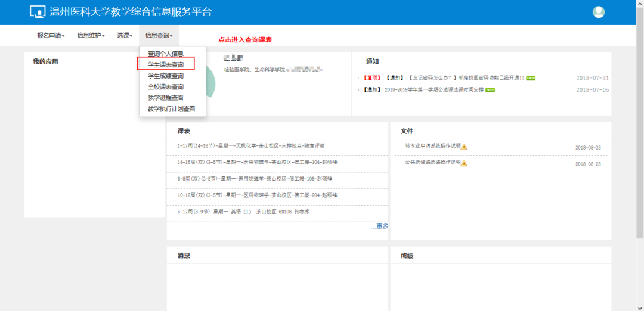Viewport: 644px width, 311px height.
Task: Click NEW badge on 公选课选课时间安排 notice
Action: coord(490,90)
